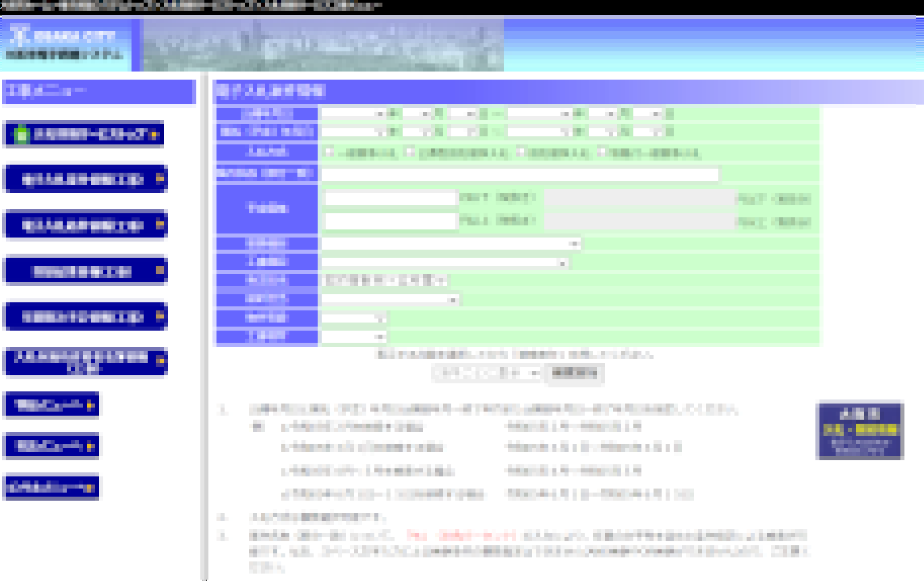Expand the widest dropdown below the code fields

451,243
